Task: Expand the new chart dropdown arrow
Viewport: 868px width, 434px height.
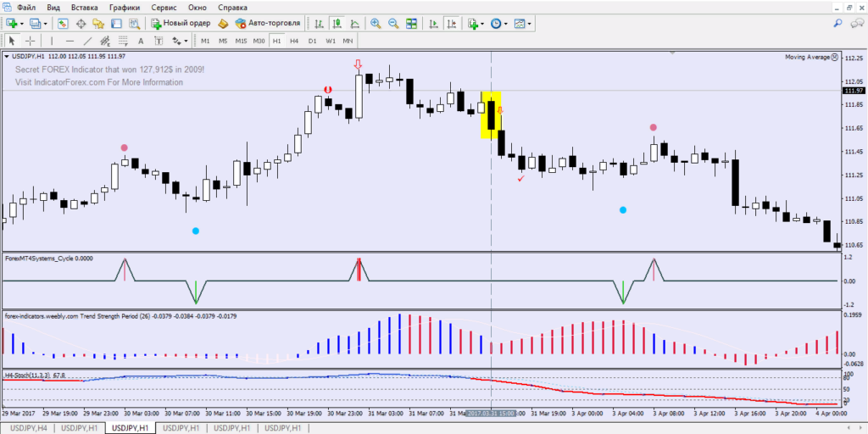Action: 21,24
